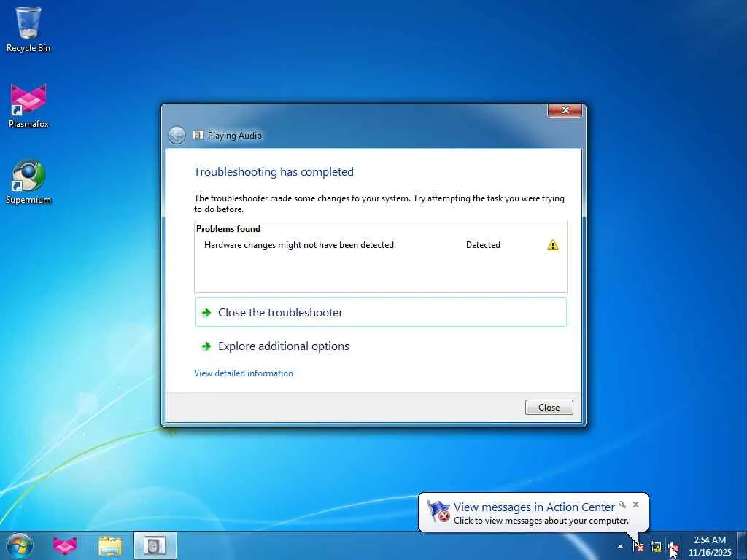Open View messages in Action Center balloon
The width and height of the screenshot is (747, 560).
pyautogui.click(x=533, y=507)
